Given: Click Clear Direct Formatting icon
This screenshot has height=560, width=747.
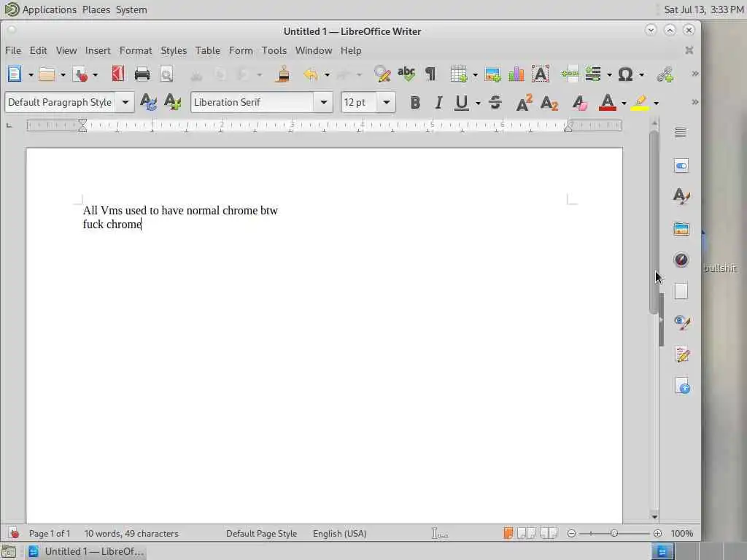Looking at the screenshot, I should (x=580, y=102).
